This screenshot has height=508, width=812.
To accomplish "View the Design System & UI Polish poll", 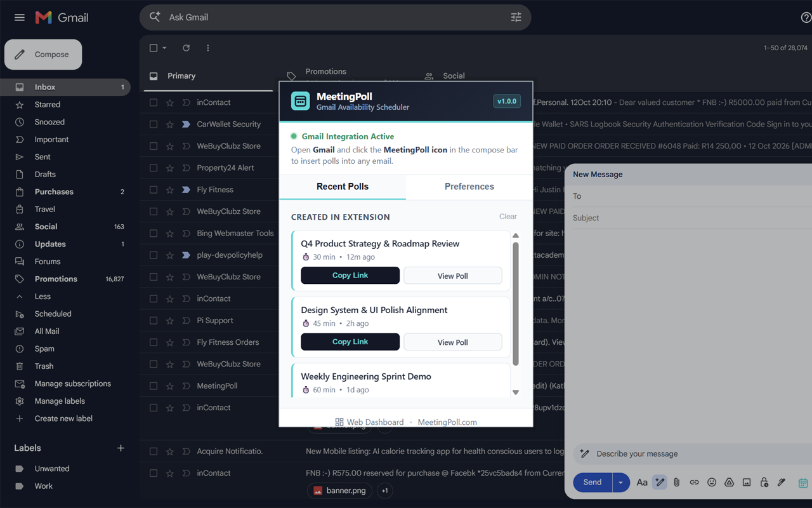I will (453, 342).
